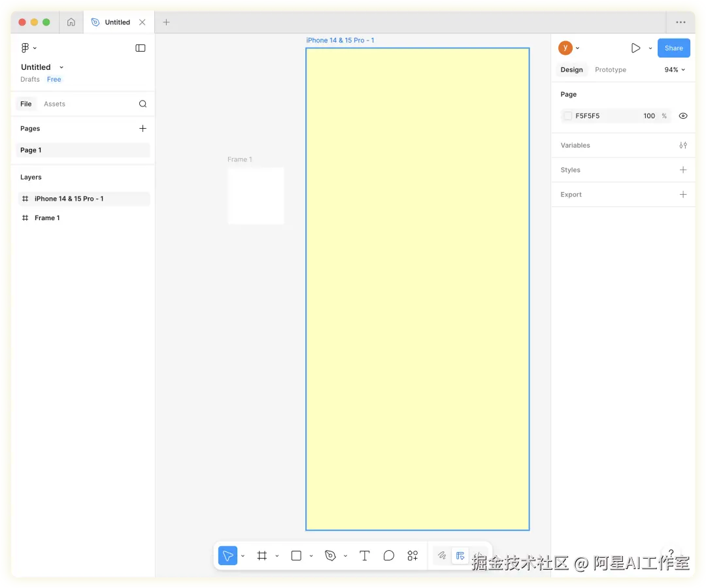Screen dimensions: 706x588
Task: Expand the present options dropdown
Action: 650,48
